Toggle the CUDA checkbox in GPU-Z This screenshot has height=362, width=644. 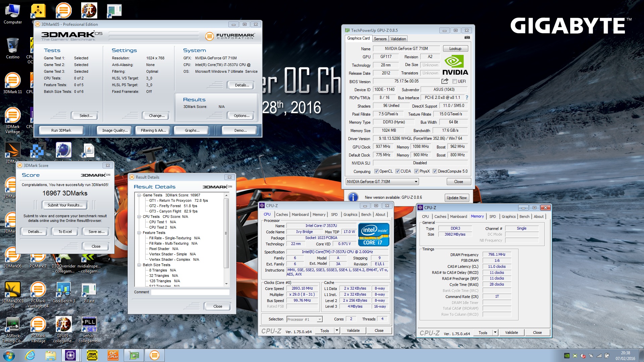coord(397,171)
